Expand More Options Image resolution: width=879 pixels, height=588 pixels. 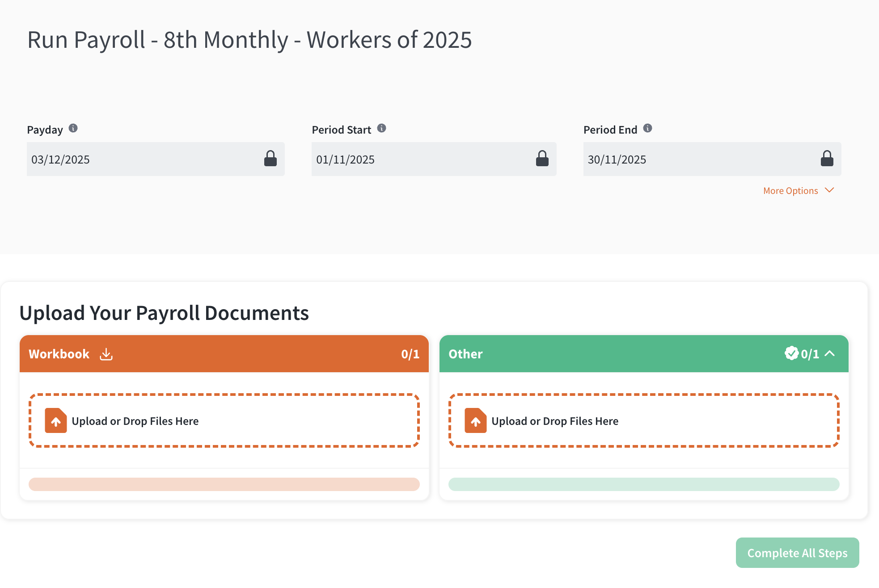click(x=799, y=191)
